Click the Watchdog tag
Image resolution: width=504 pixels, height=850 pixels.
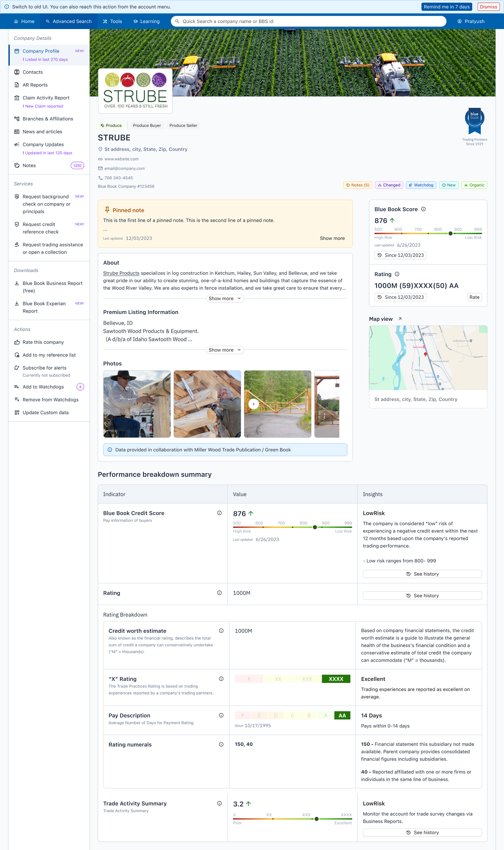coord(421,185)
